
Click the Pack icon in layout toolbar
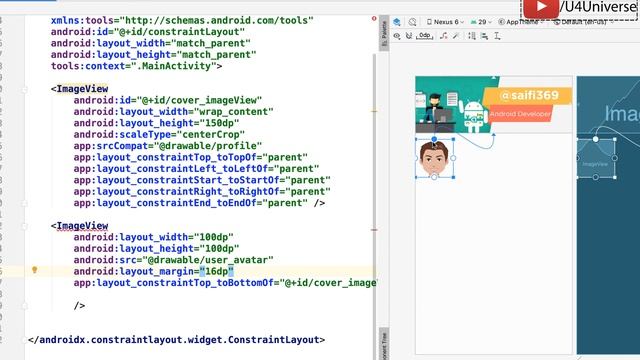click(472, 36)
